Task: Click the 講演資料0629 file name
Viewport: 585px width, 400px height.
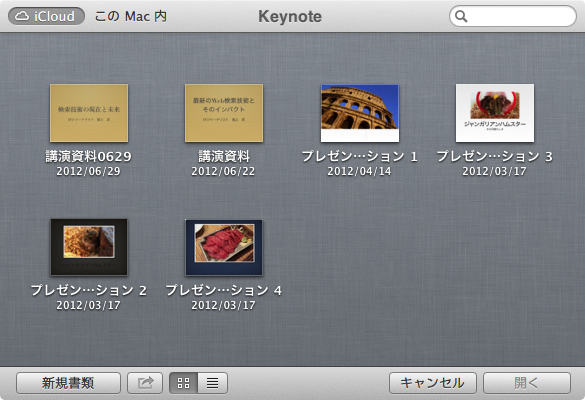Action: (x=88, y=156)
